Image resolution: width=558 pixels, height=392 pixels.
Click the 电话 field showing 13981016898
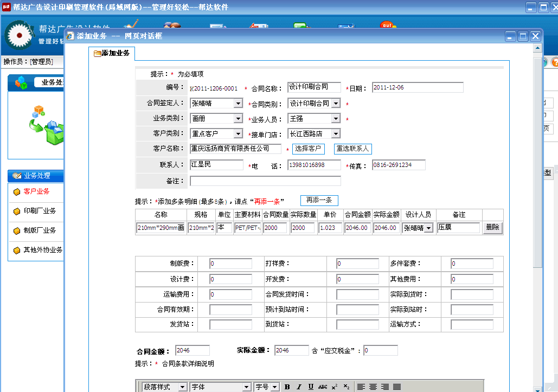[314, 165]
